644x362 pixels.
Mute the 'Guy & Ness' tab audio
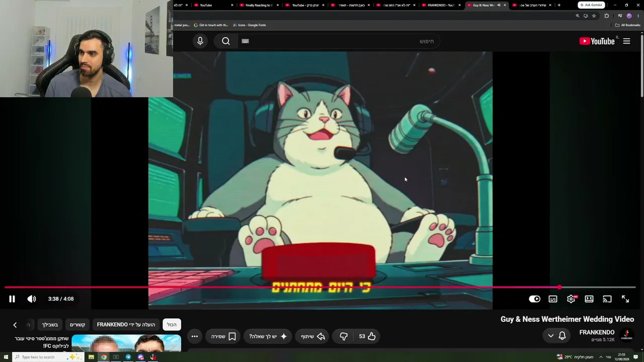(x=499, y=5)
